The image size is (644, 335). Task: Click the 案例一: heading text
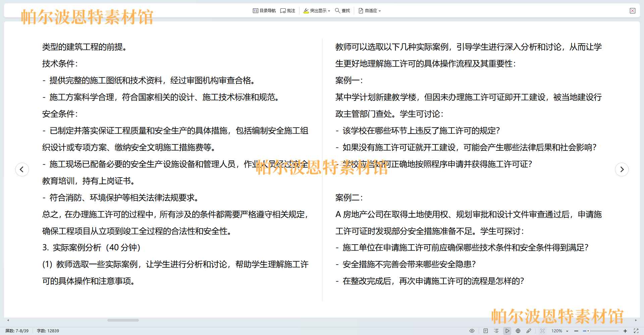349,80
